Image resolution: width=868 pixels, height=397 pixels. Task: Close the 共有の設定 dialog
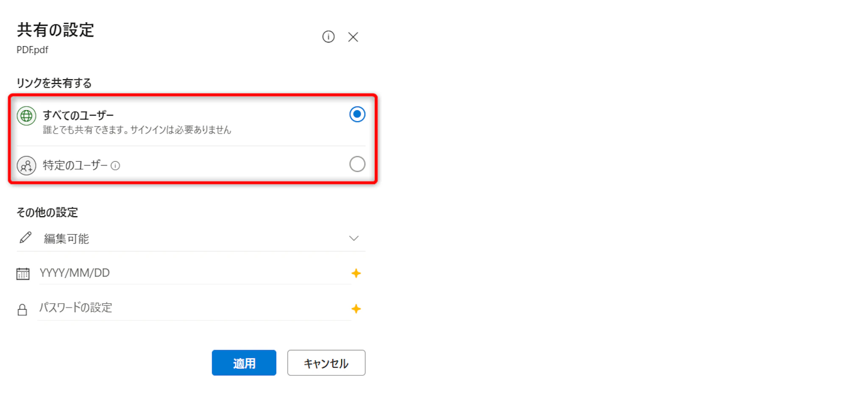click(353, 37)
